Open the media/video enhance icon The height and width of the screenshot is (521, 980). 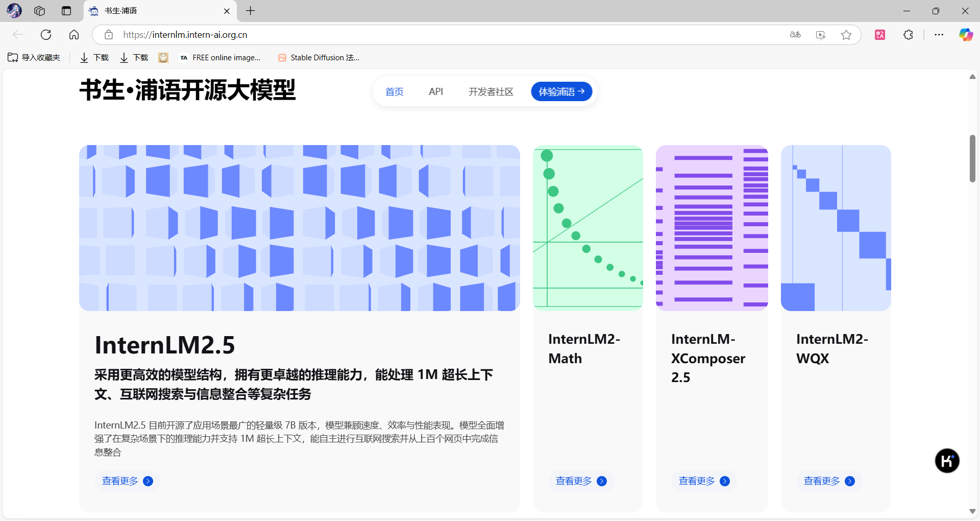821,35
